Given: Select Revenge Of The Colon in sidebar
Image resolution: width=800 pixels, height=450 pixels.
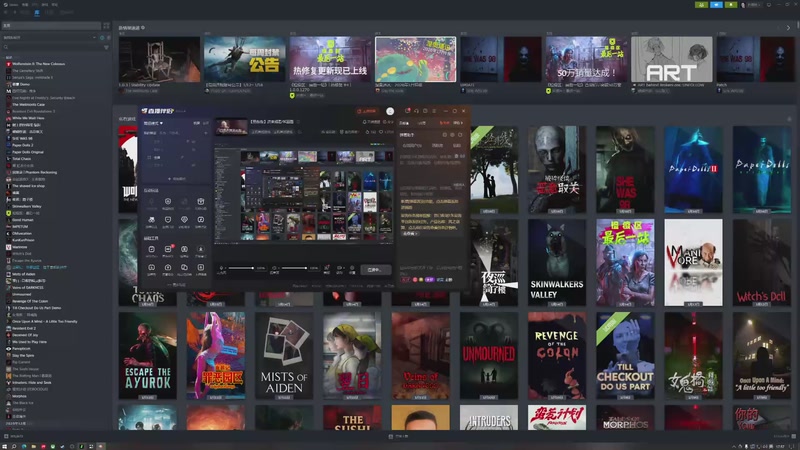Looking at the screenshot, I should pyautogui.click(x=30, y=301).
